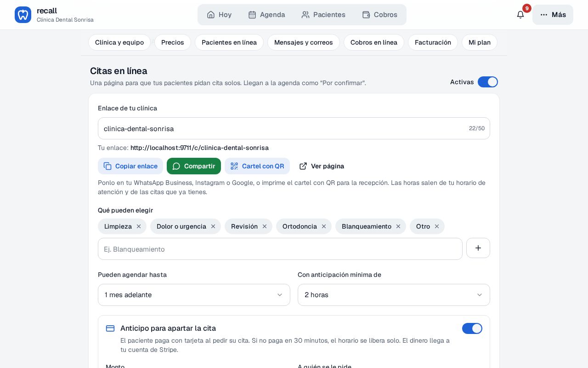Image resolution: width=588 pixels, height=368 pixels.
Task: Toggle the Activas switch off
Action: coord(488,82)
